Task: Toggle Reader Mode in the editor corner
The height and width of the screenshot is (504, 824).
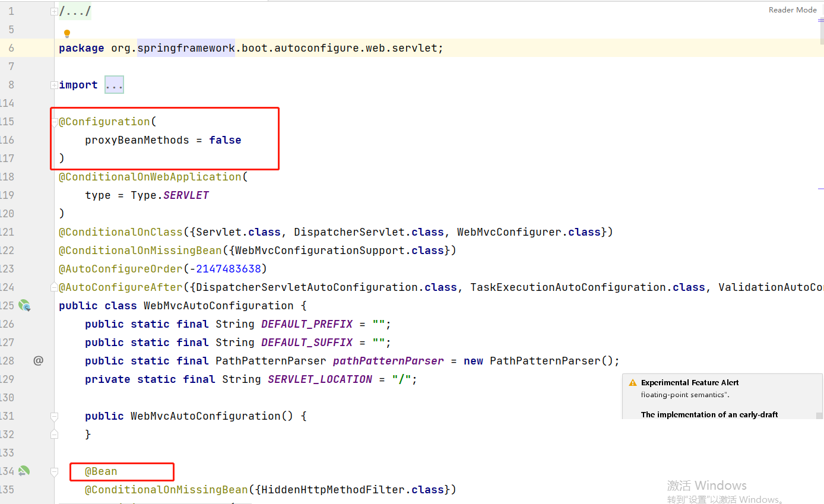Action: click(x=793, y=9)
